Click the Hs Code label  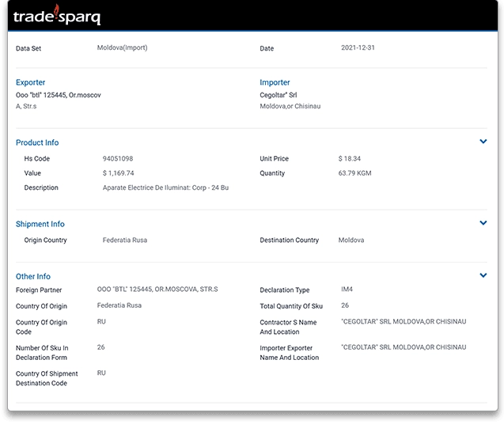coord(37,158)
